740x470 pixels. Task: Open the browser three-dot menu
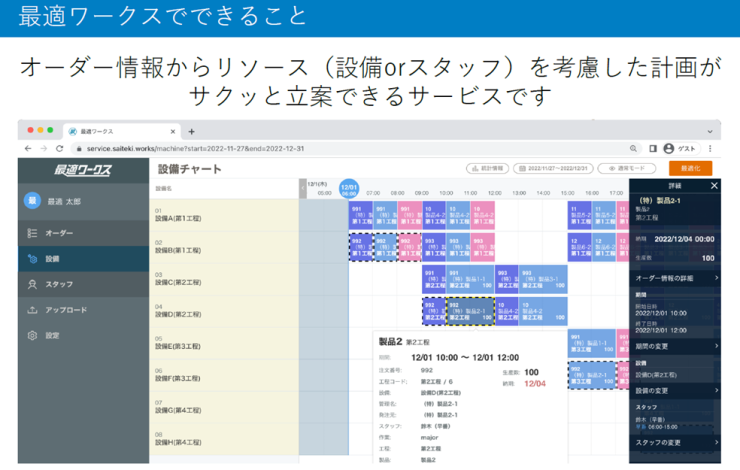710,149
